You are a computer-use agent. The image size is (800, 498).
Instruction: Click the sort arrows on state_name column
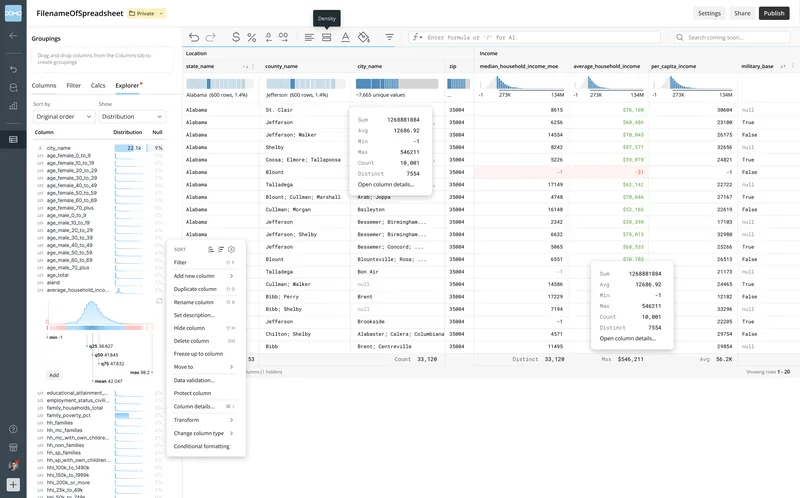(x=245, y=66)
